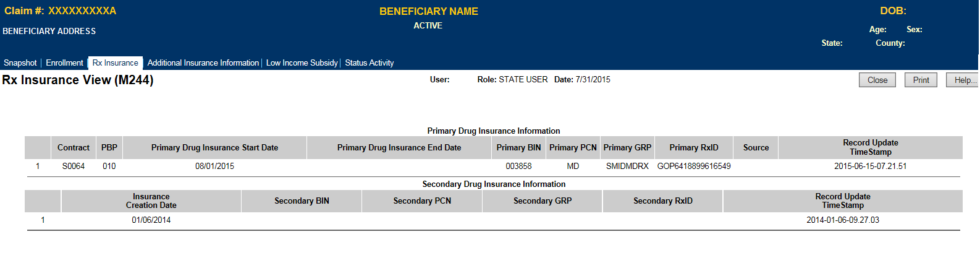This screenshot has height=268, width=980.
Task: Click the Secondary BIN column header
Action: (x=302, y=201)
